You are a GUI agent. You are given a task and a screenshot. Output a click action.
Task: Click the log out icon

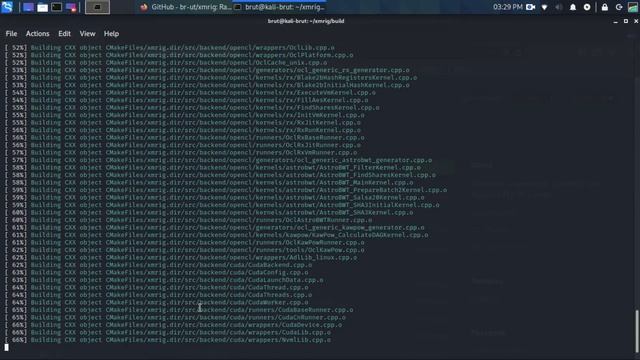tap(619, 7)
